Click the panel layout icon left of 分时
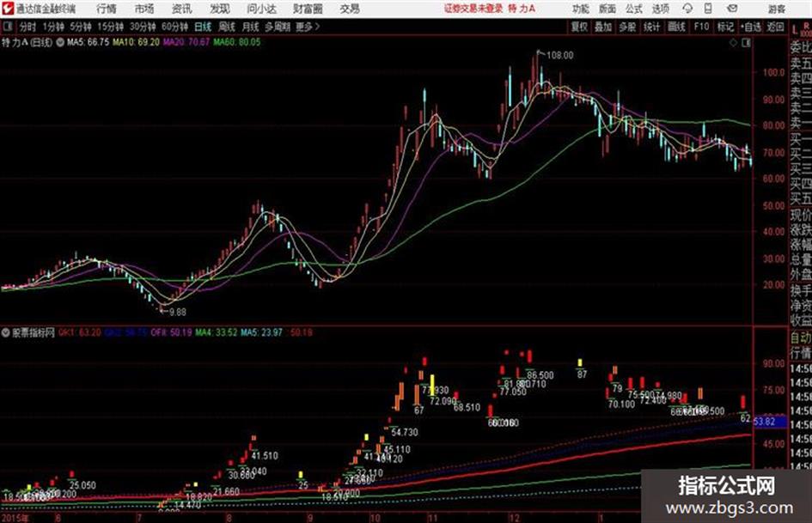 7,27
